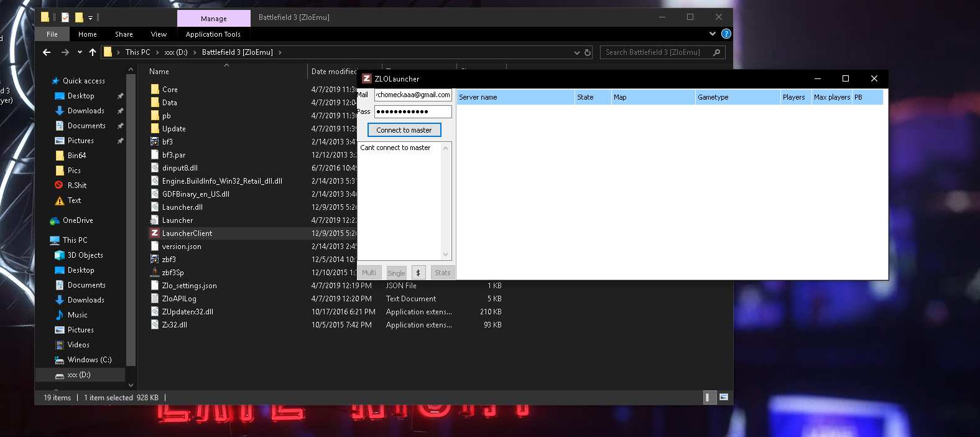Select the ZloAPILog file

coord(179,299)
